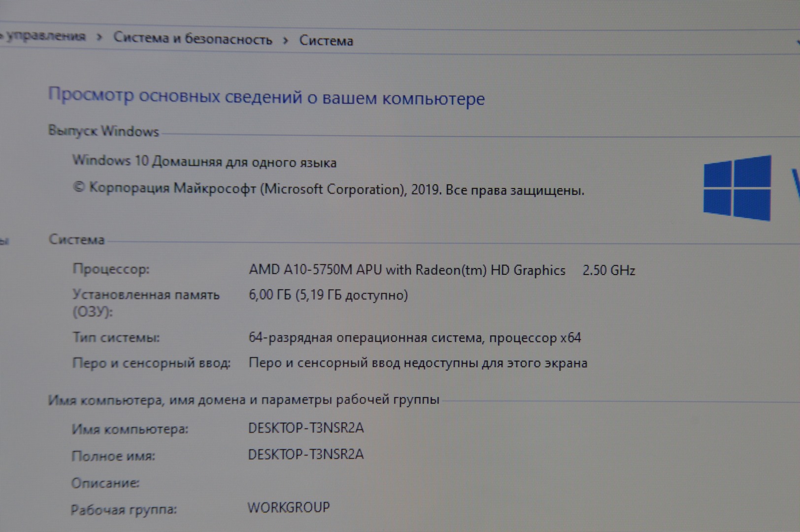Click the Windows logo icon
Screen dimensions: 800x532
click(x=737, y=188)
